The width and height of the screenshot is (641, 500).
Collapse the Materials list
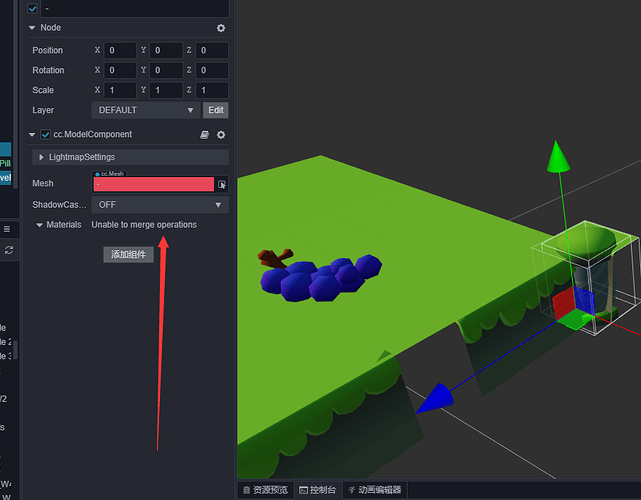39,225
